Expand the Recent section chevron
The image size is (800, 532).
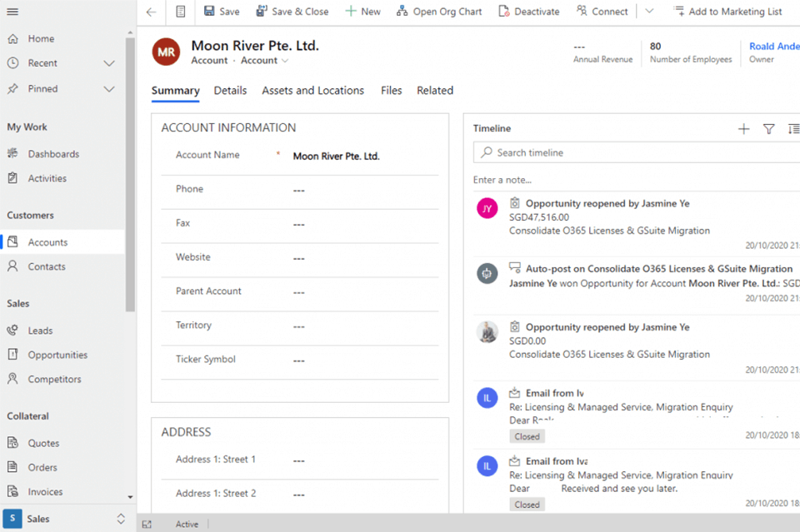[109, 63]
